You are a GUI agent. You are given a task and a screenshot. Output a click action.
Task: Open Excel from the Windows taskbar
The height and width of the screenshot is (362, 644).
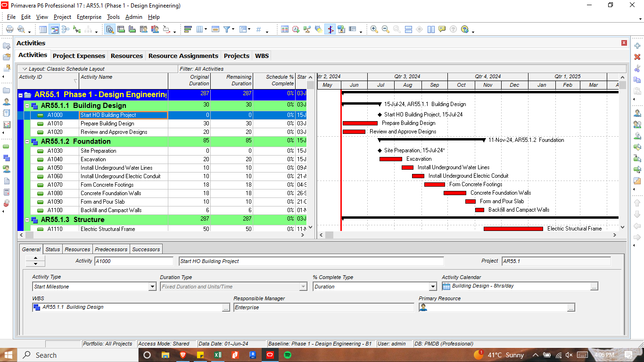(x=218, y=355)
